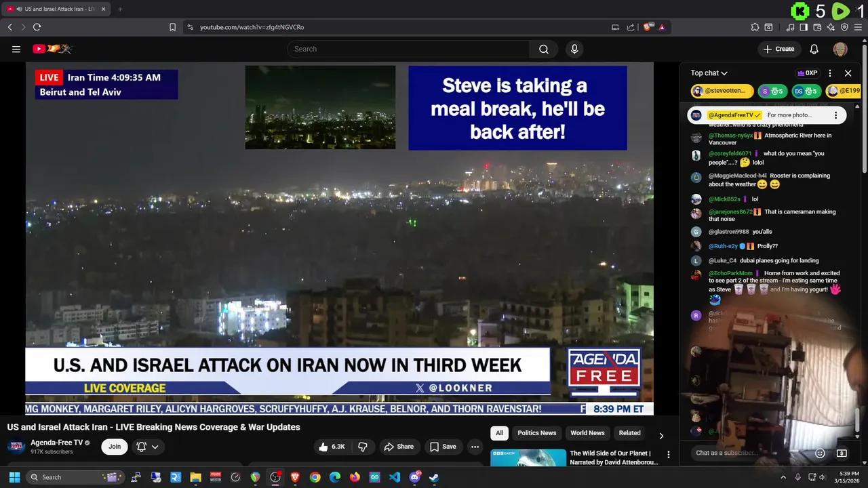Open the account avatar menu
The width and height of the screenshot is (868, 488).
840,49
